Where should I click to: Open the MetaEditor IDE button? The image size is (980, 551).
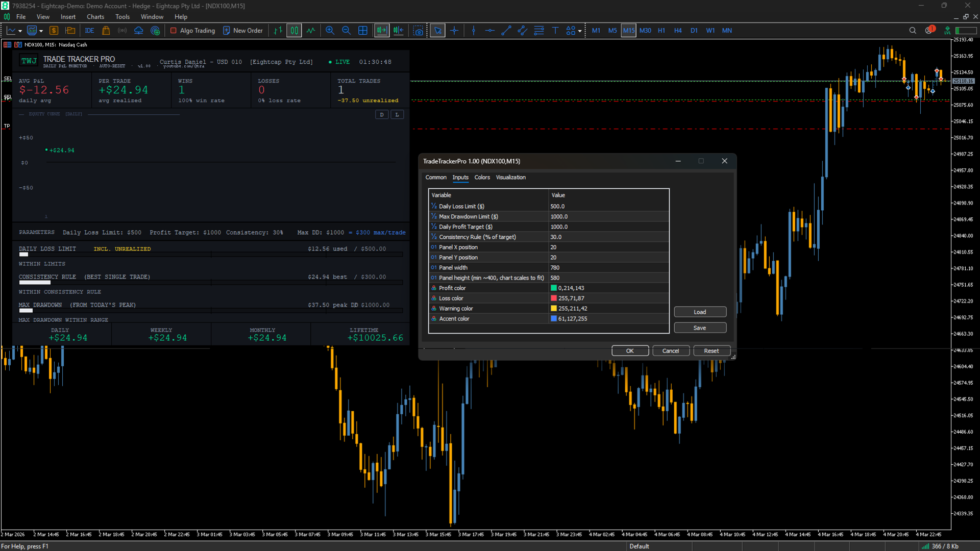coord(89,31)
